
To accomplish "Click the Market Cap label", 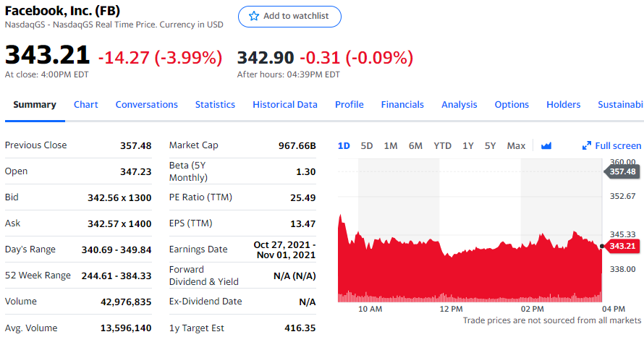I will (x=194, y=145).
